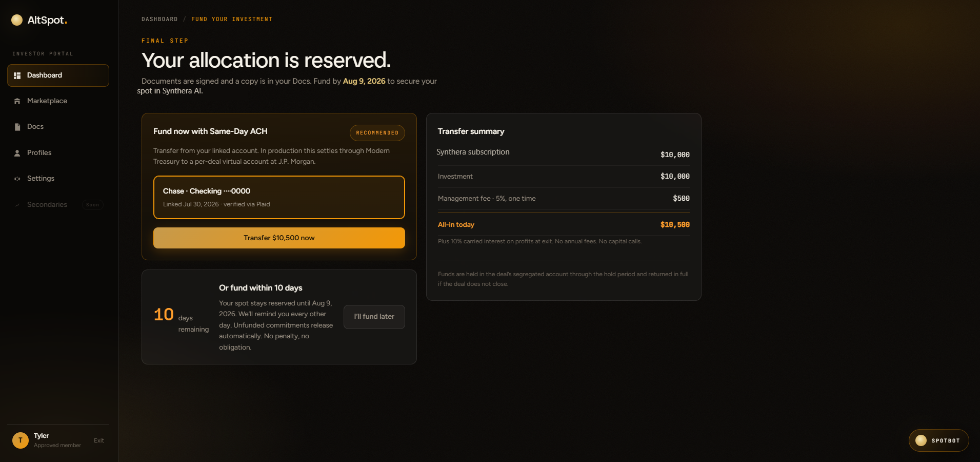
Task: Click the Profiles person icon
Action: point(17,153)
